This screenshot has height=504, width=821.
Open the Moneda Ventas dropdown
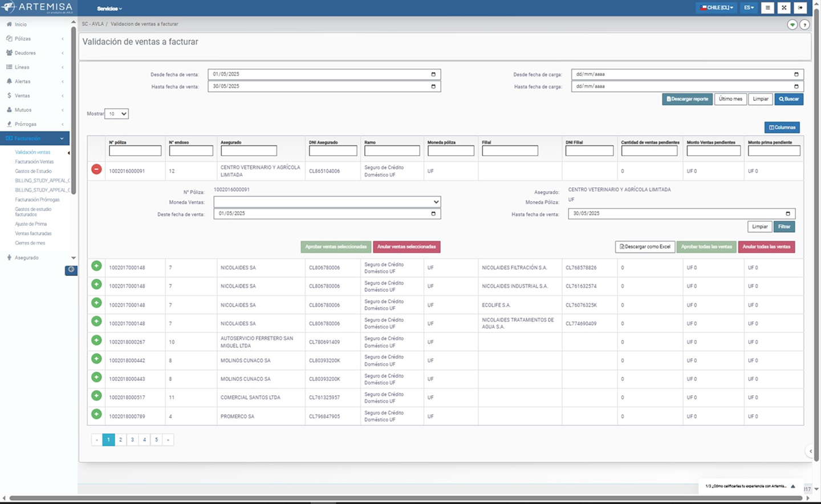[x=327, y=202]
